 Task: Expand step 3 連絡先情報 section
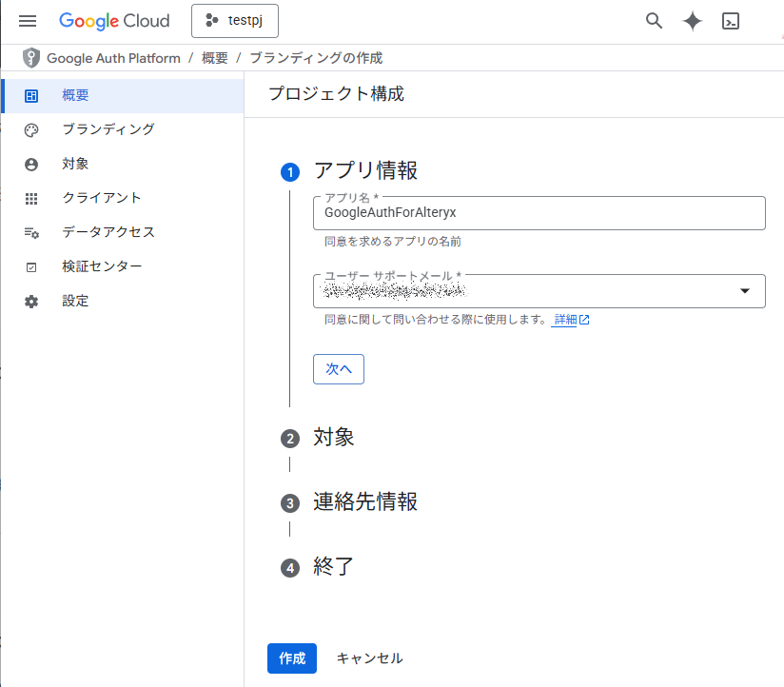click(364, 502)
